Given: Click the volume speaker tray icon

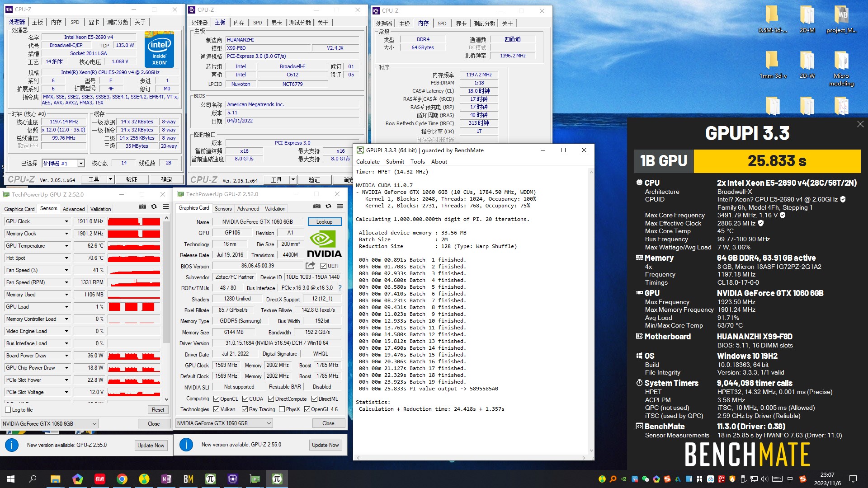Looking at the screenshot, I should (x=764, y=479).
